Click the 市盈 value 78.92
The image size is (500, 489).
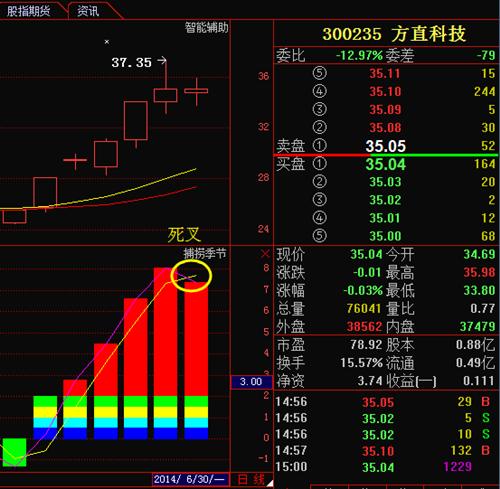(x=366, y=344)
